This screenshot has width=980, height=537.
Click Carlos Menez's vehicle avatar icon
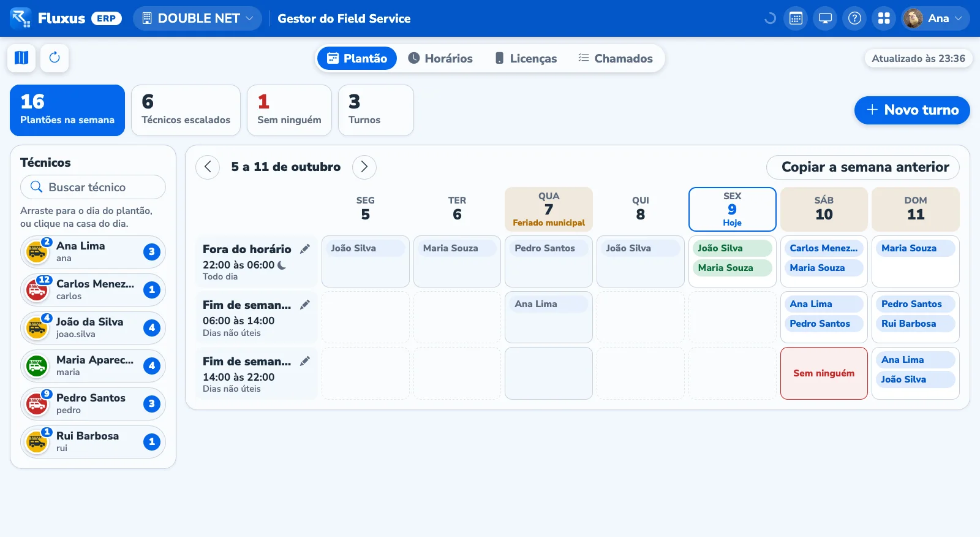tap(37, 290)
